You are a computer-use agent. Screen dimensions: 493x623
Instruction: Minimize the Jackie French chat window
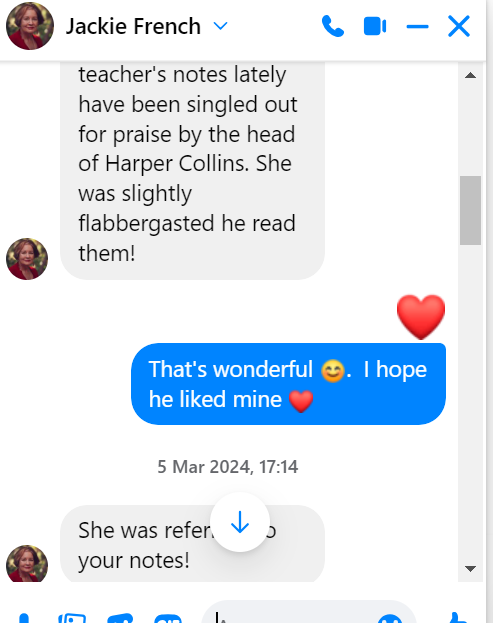coord(417,27)
